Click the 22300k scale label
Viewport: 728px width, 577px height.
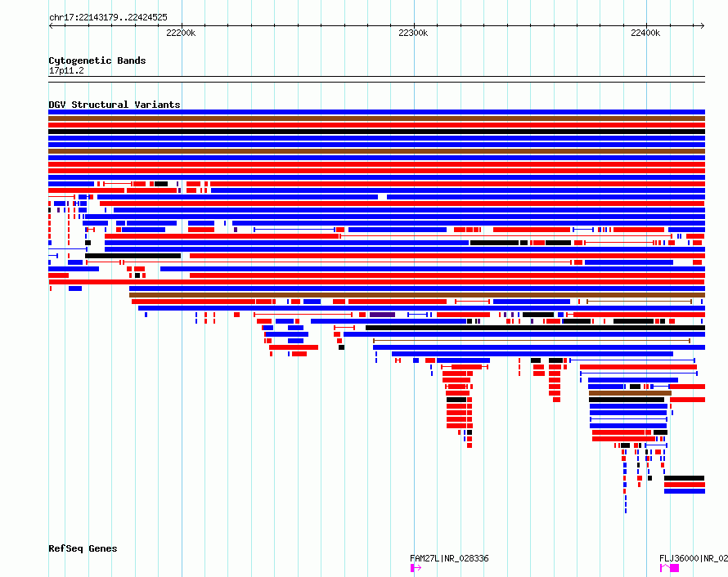coord(413,33)
